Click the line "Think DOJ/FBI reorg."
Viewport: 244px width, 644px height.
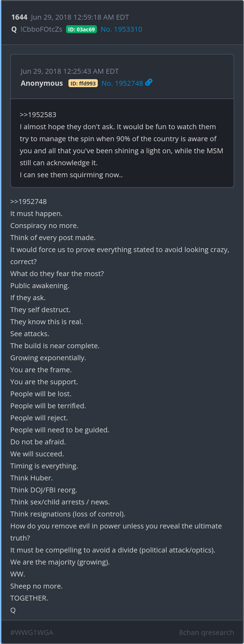44,490
